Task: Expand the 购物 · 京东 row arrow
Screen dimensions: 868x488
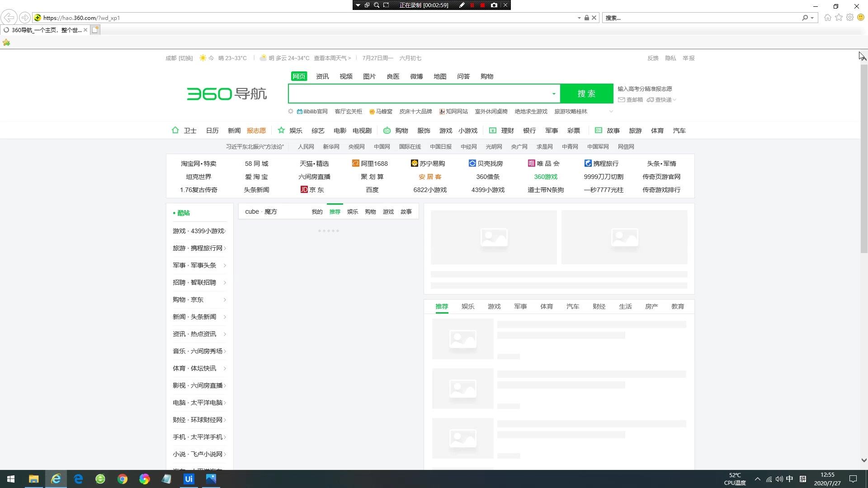Action: pos(225,300)
